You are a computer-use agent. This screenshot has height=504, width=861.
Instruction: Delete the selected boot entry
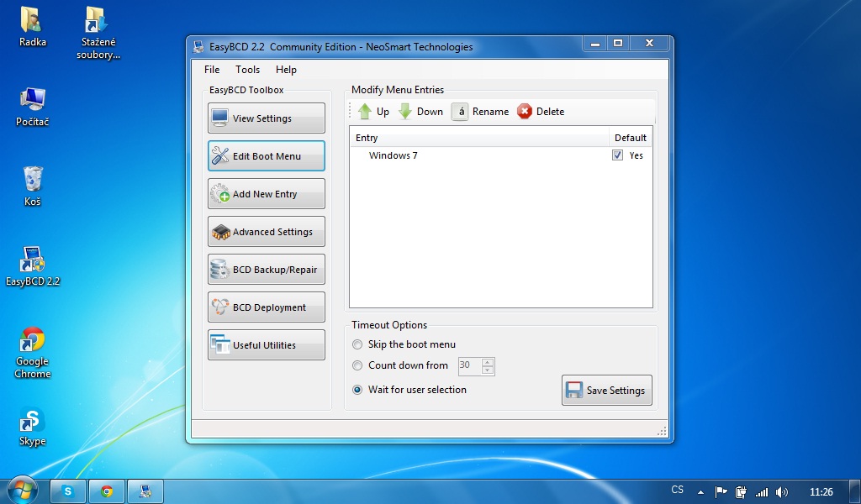541,112
